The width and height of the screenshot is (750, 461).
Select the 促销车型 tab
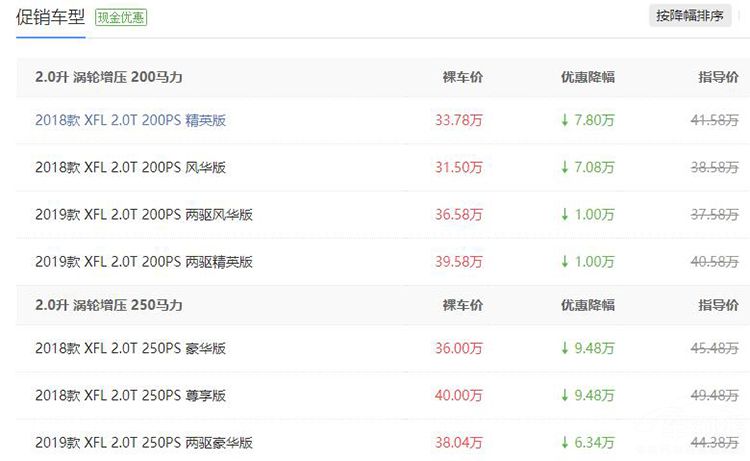pos(50,18)
